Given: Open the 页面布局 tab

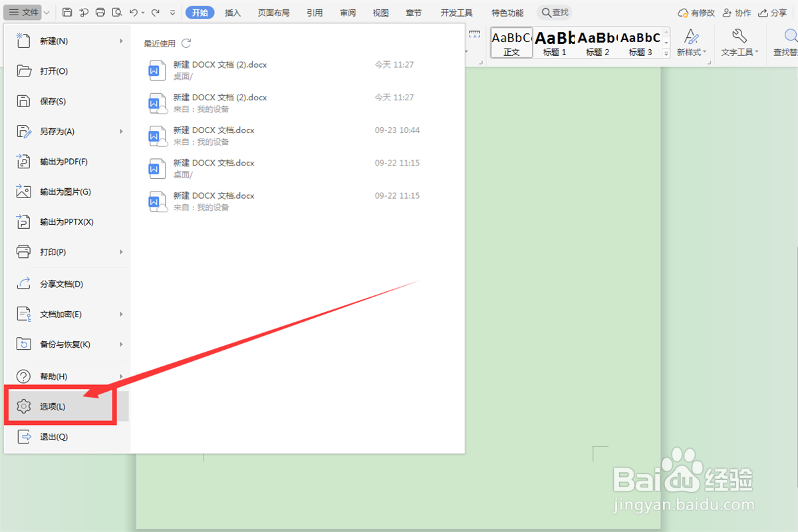Looking at the screenshot, I should [273, 13].
